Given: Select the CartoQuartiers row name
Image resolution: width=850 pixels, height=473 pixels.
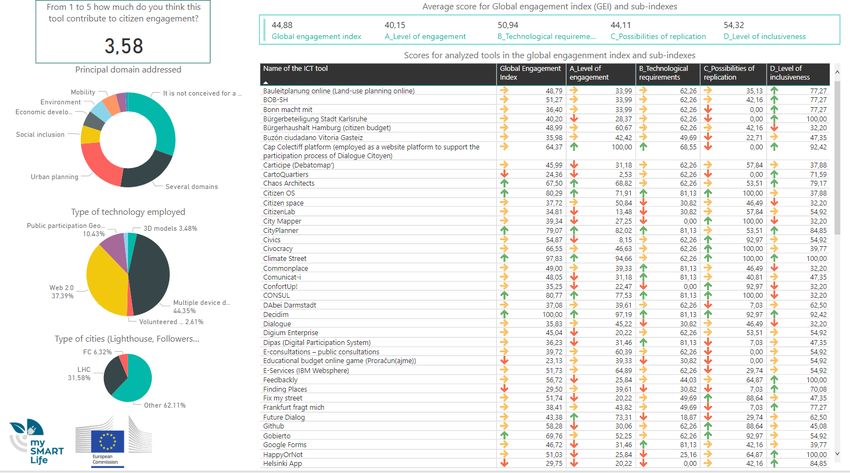Looking at the screenshot, I should click(286, 174).
